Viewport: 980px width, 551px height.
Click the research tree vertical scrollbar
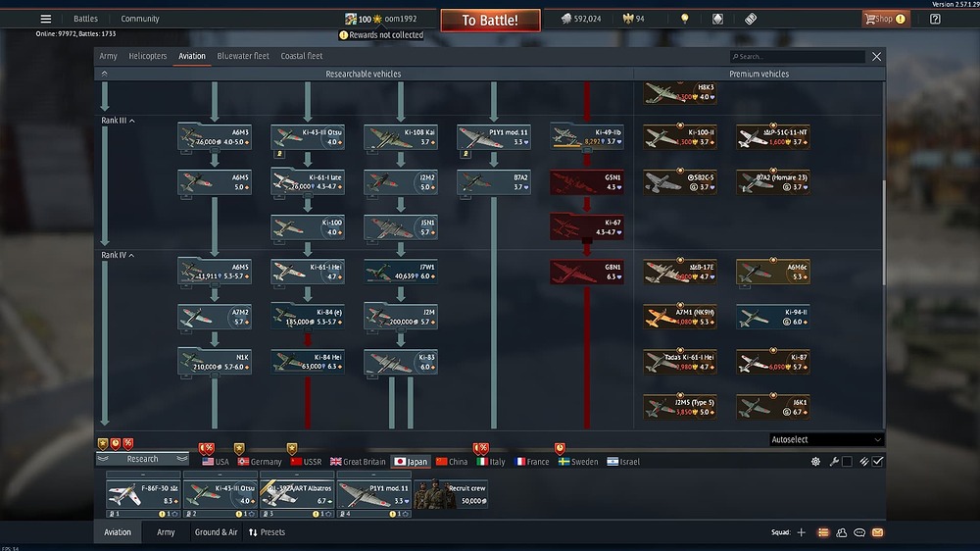[883, 232]
